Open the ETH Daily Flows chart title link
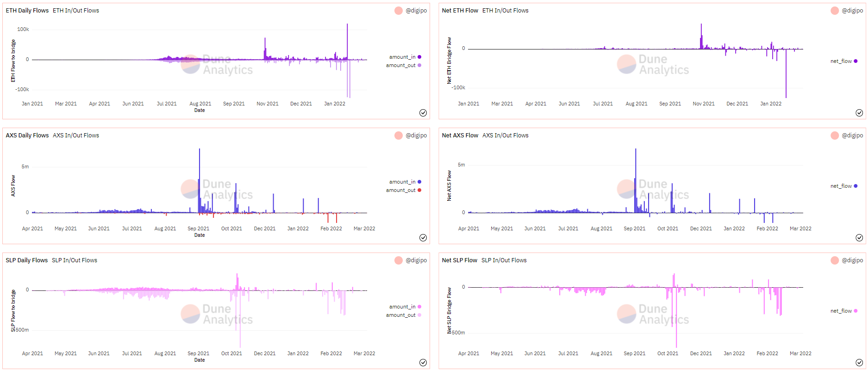This screenshot has height=370, width=868. tap(27, 11)
